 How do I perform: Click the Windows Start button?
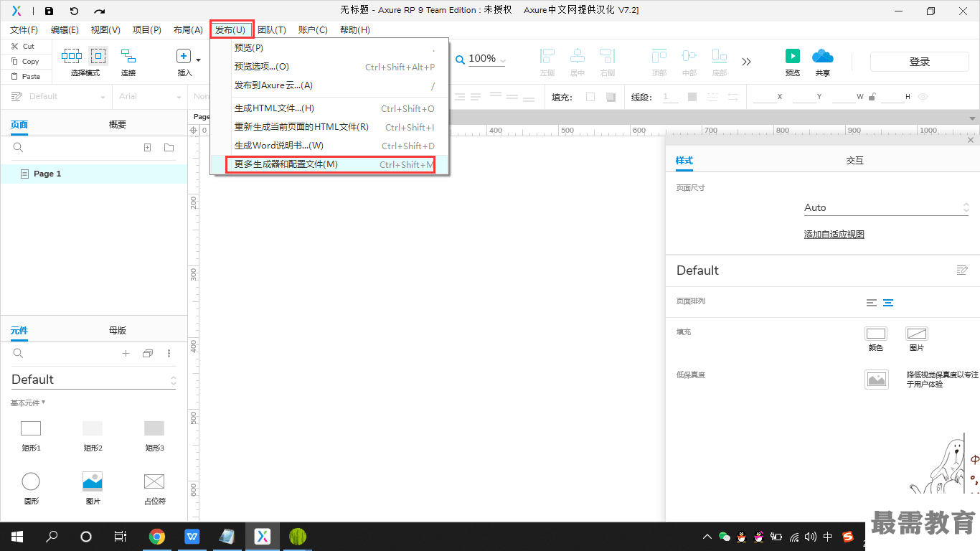(x=17, y=536)
